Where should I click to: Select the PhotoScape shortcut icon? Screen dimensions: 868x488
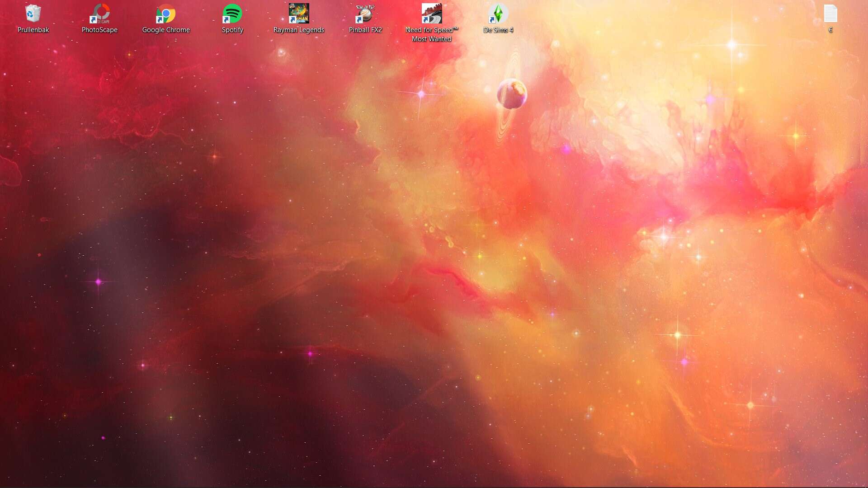pyautogui.click(x=99, y=14)
